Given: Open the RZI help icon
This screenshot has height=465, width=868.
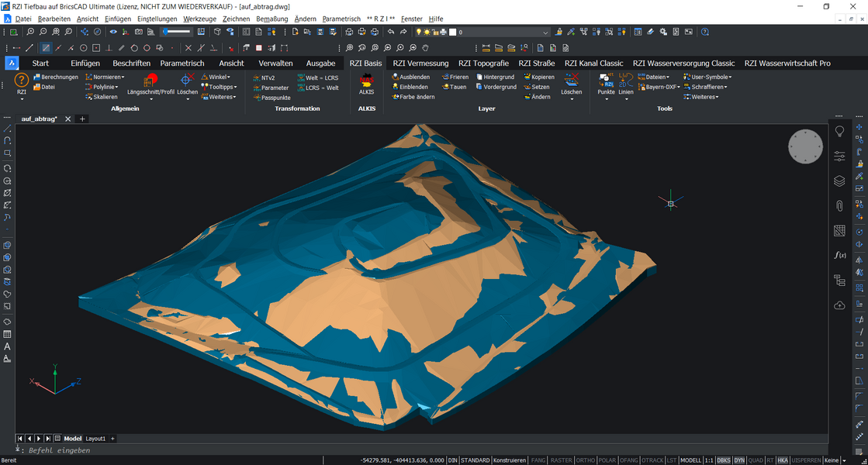Looking at the screenshot, I should 21,81.
